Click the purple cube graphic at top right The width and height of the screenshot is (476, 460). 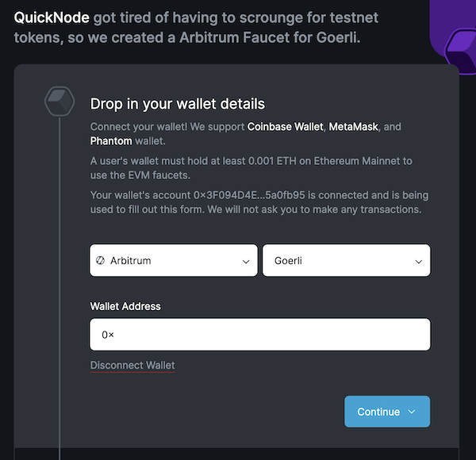click(x=459, y=44)
